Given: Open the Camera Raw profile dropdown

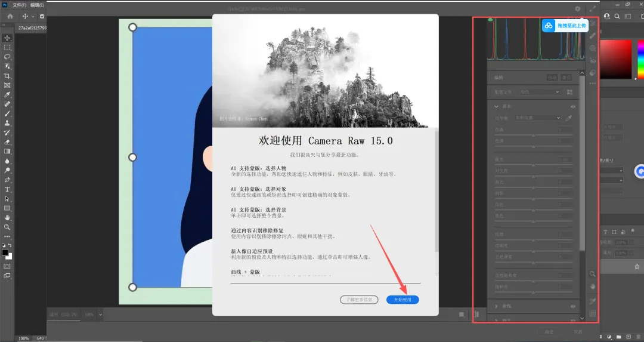Looking at the screenshot, I should coord(539,92).
